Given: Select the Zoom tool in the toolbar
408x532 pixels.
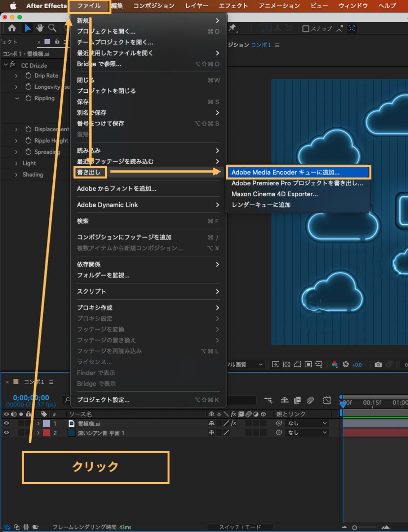Looking at the screenshot, I should [x=52, y=28].
